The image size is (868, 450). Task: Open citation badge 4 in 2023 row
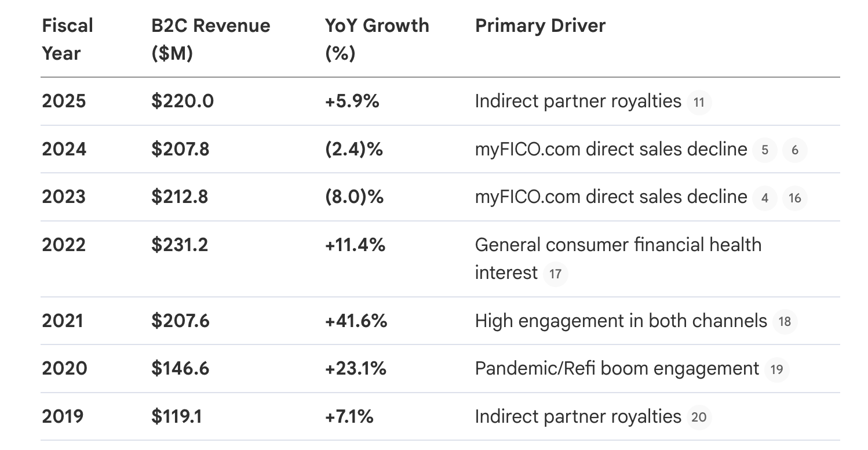point(765,198)
